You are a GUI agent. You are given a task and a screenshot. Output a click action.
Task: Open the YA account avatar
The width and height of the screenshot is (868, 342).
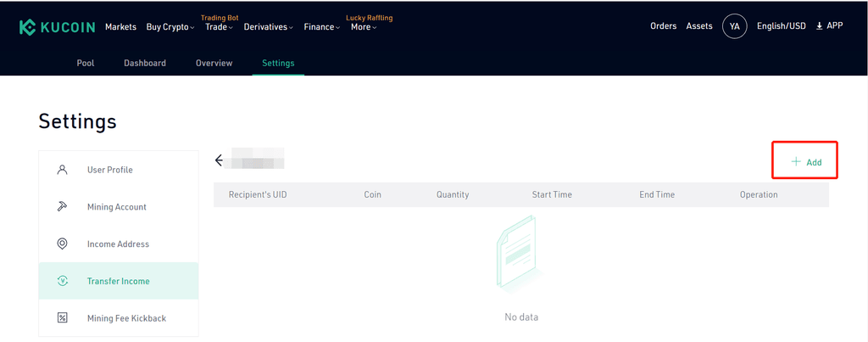735,26
